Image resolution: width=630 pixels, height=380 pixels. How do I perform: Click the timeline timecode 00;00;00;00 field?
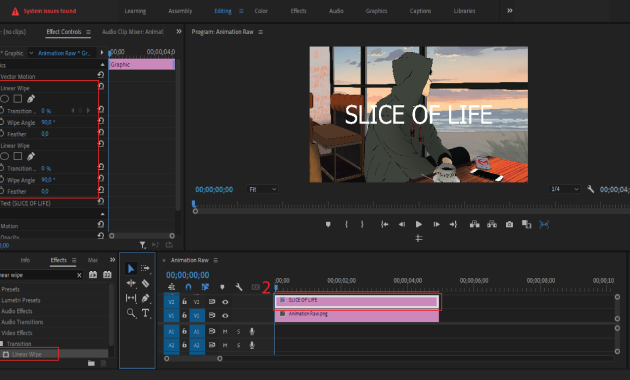(188, 275)
